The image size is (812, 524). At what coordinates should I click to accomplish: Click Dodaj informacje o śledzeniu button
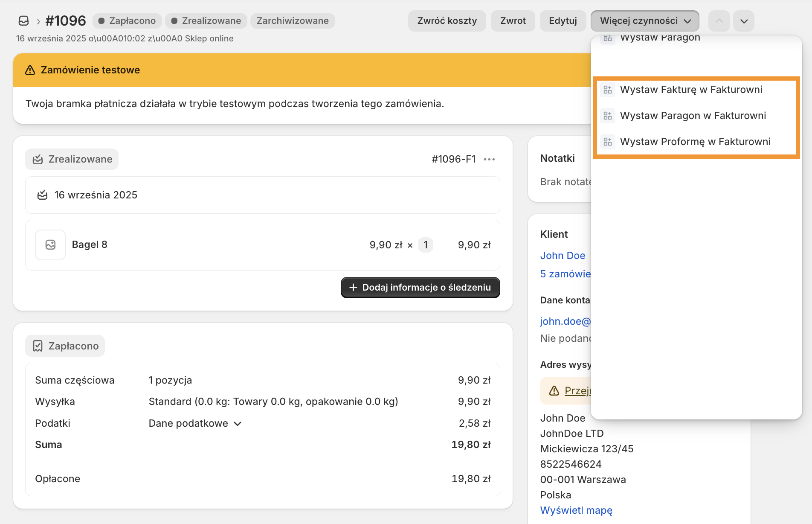pyautogui.click(x=420, y=288)
